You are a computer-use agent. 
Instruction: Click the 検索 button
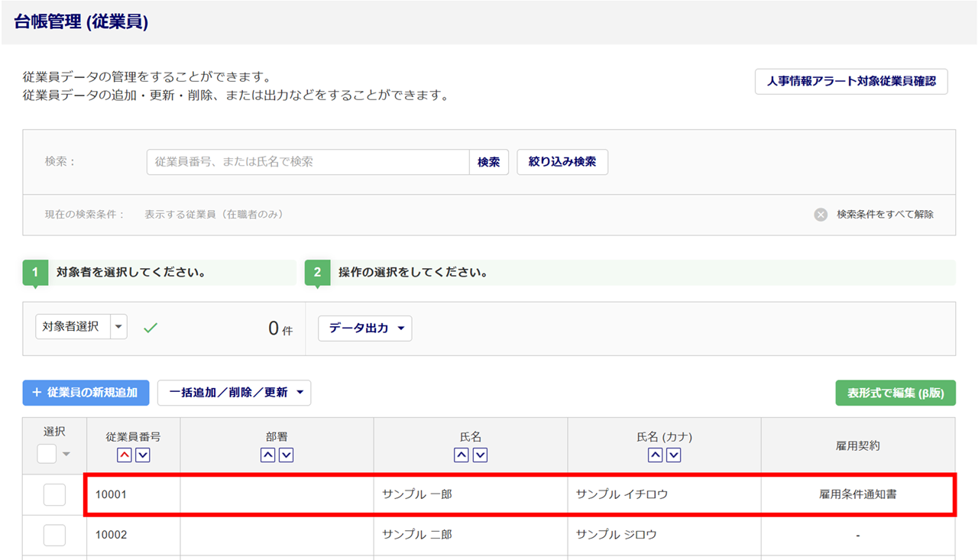[488, 162]
